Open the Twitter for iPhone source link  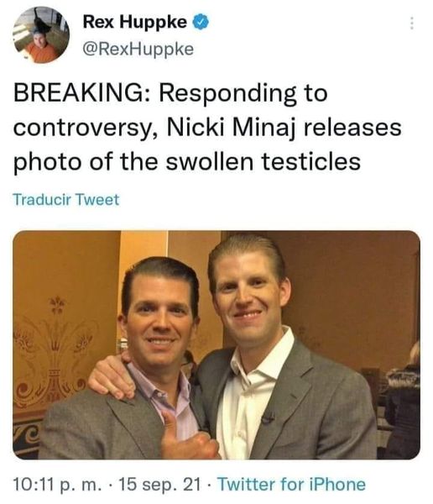[291, 484]
